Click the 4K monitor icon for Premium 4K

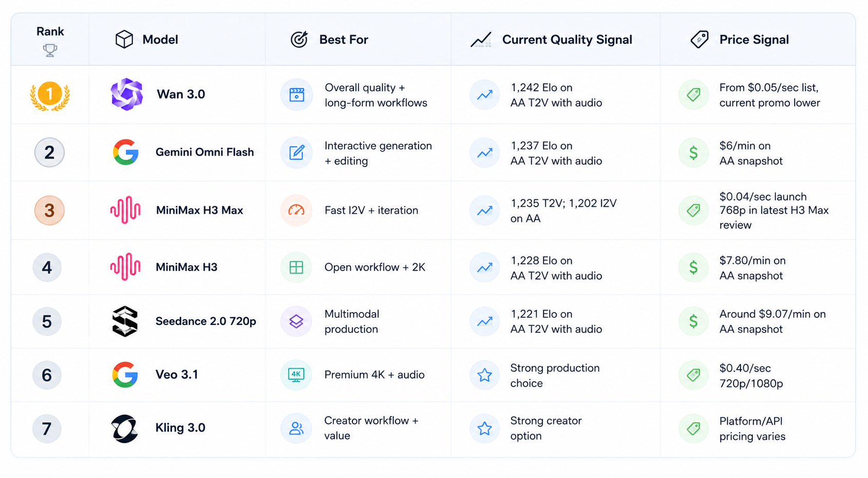(296, 375)
